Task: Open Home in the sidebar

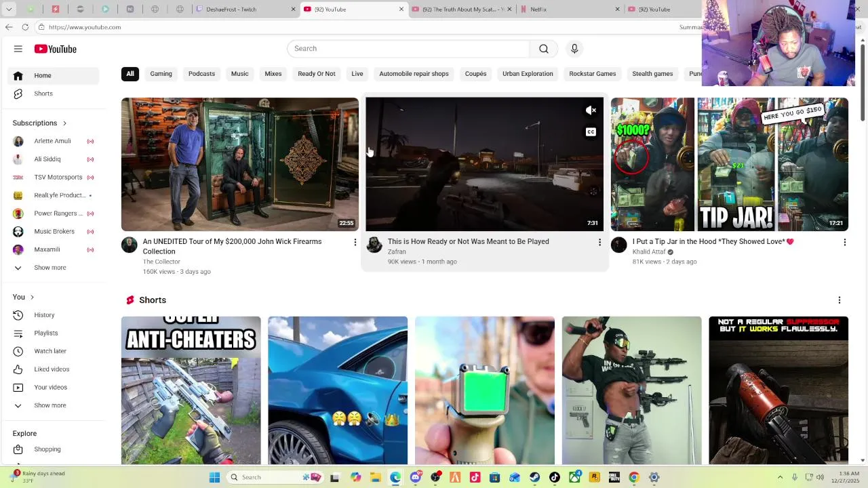Action: pyautogui.click(x=54, y=75)
